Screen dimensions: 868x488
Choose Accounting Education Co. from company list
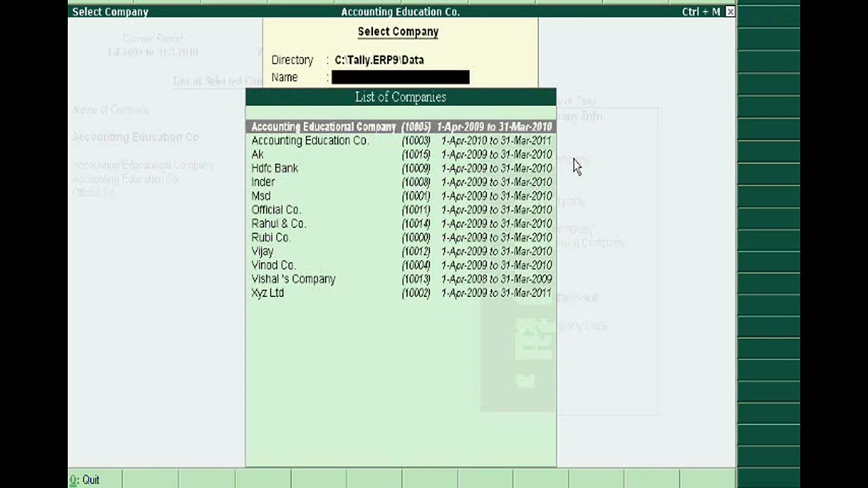click(x=401, y=141)
